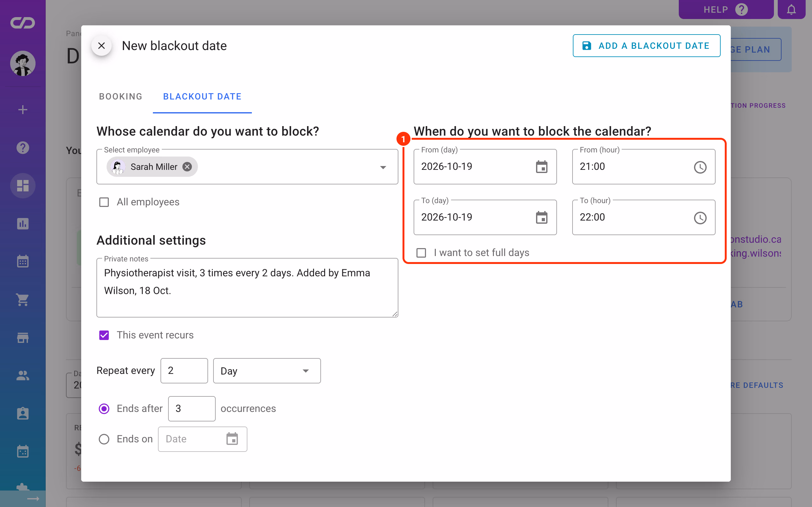Open the Day repeat unit dropdown
Image resolution: width=812 pixels, height=507 pixels.
pos(267,371)
